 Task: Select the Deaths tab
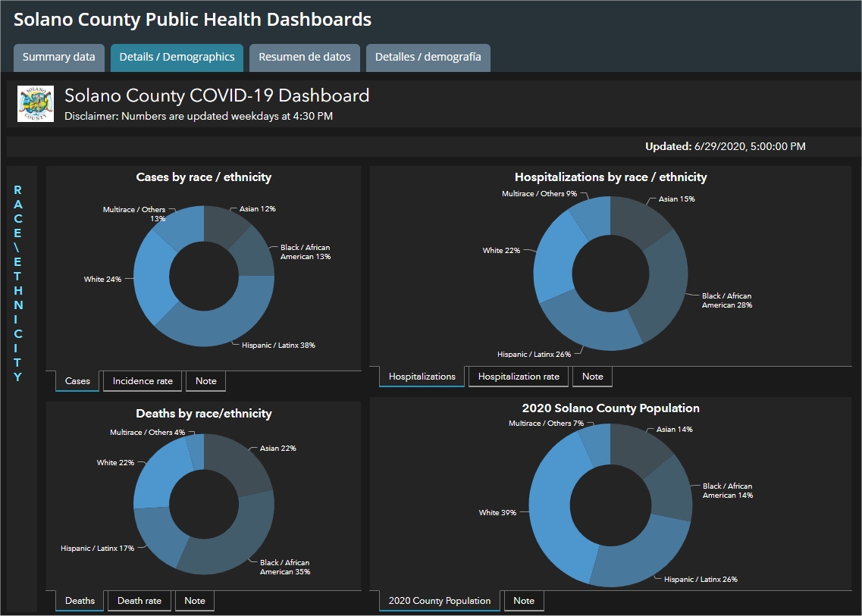tap(80, 601)
